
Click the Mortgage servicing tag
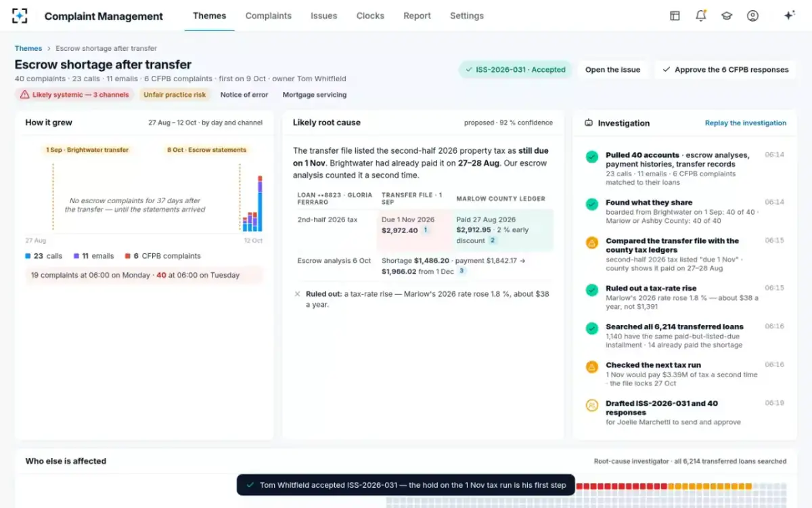click(x=315, y=95)
